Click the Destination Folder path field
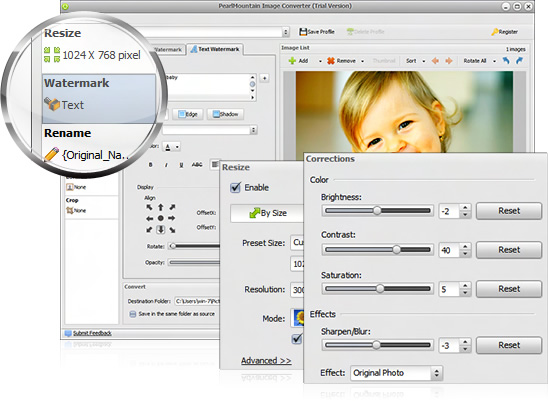548x401 pixels. click(x=197, y=301)
